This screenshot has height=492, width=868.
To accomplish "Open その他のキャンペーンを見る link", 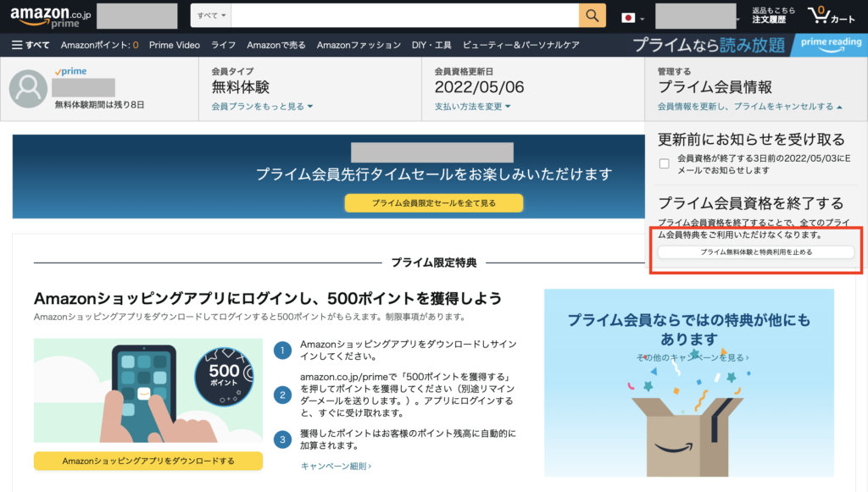I will tap(693, 357).
